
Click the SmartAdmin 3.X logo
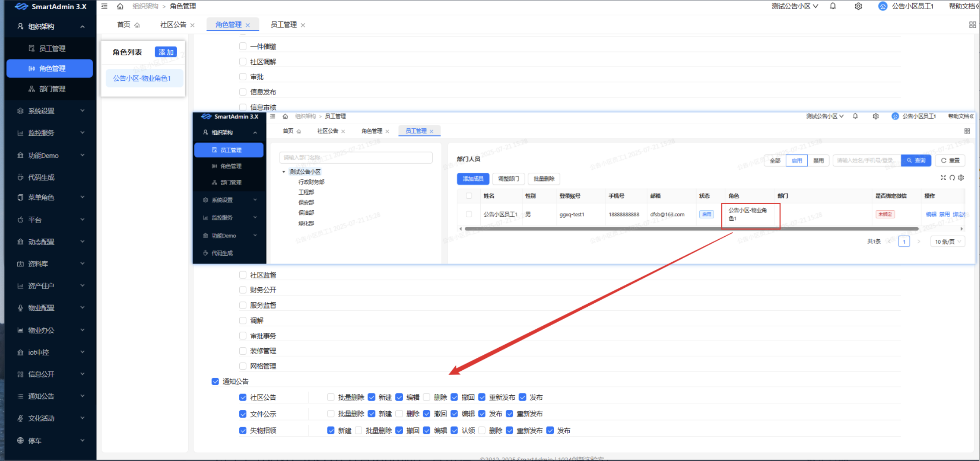click(51, 7)
